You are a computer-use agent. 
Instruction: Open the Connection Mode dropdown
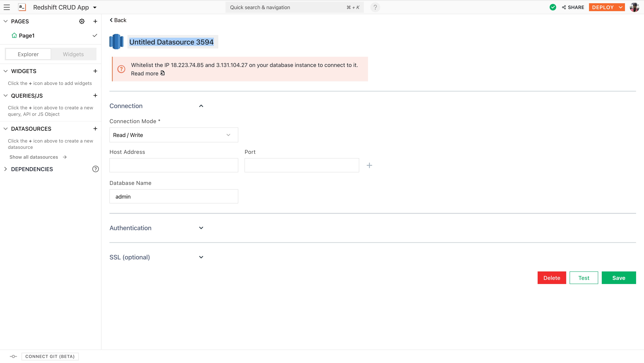[174, 135]
